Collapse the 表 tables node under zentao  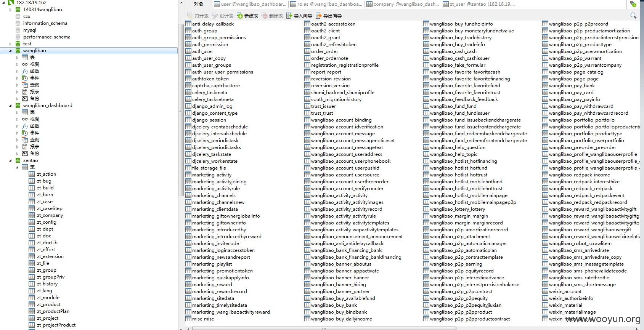point(17,167)
